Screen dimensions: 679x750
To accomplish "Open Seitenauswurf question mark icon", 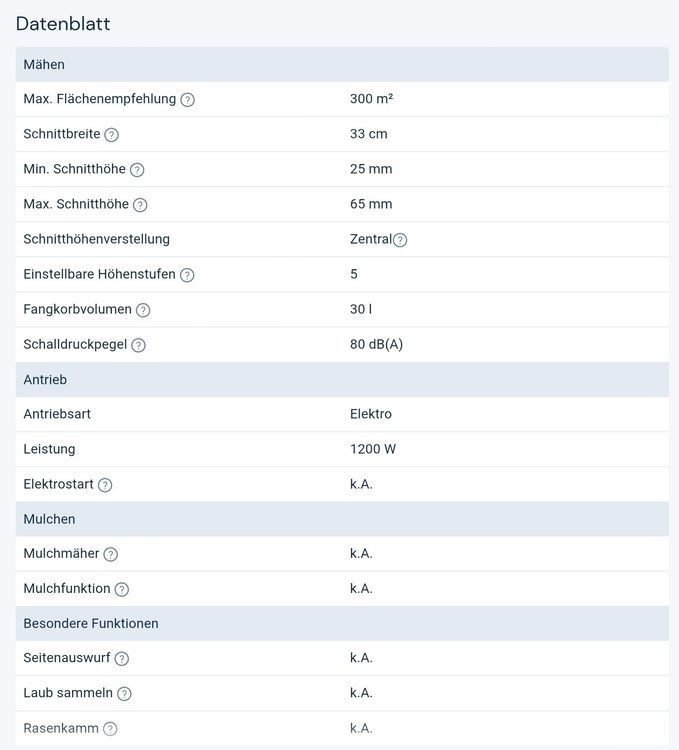I will coord(122,659).
